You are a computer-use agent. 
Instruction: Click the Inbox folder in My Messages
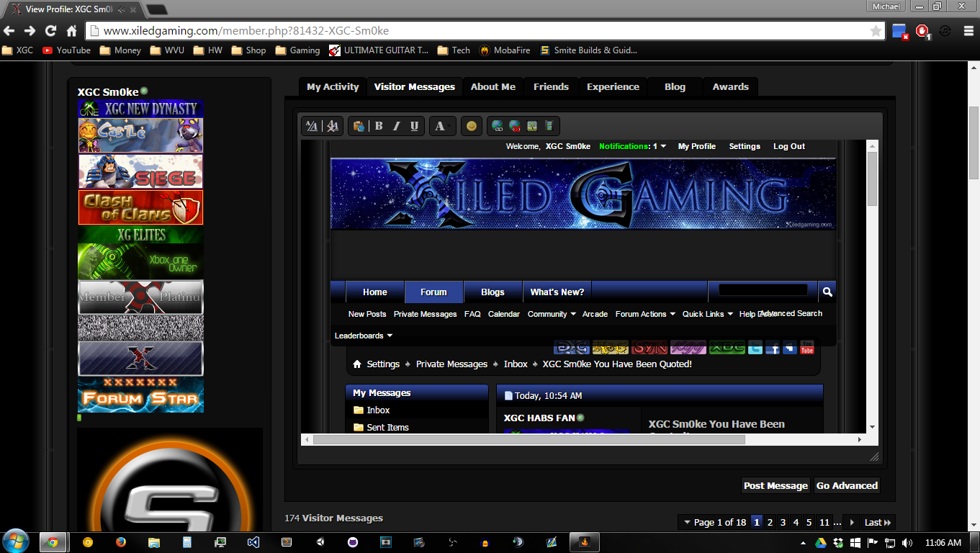click(x=378, y=410)
